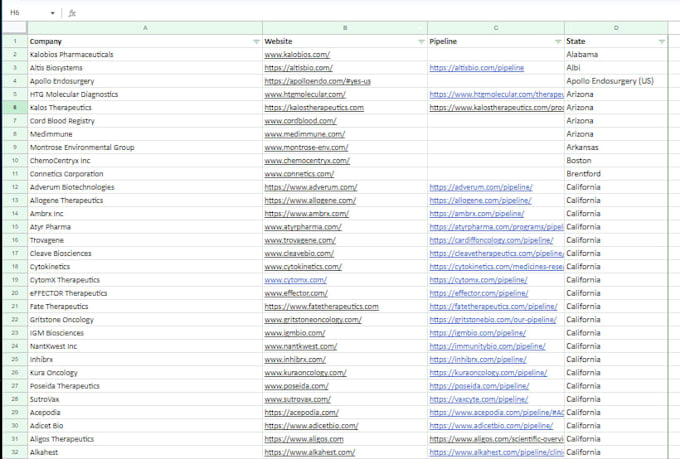Click the fx formula icon
Screen dimensions: 680x459
point(72,13)
